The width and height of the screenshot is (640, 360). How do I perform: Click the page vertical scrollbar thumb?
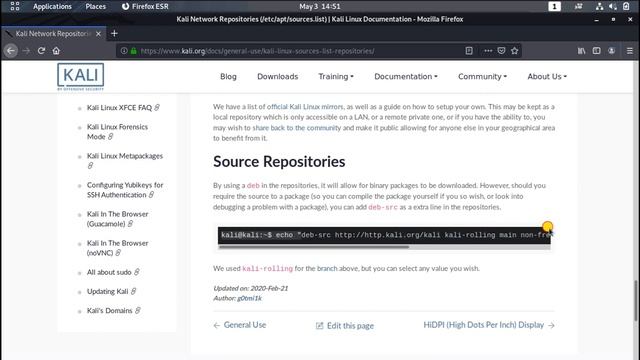[636, 300]
